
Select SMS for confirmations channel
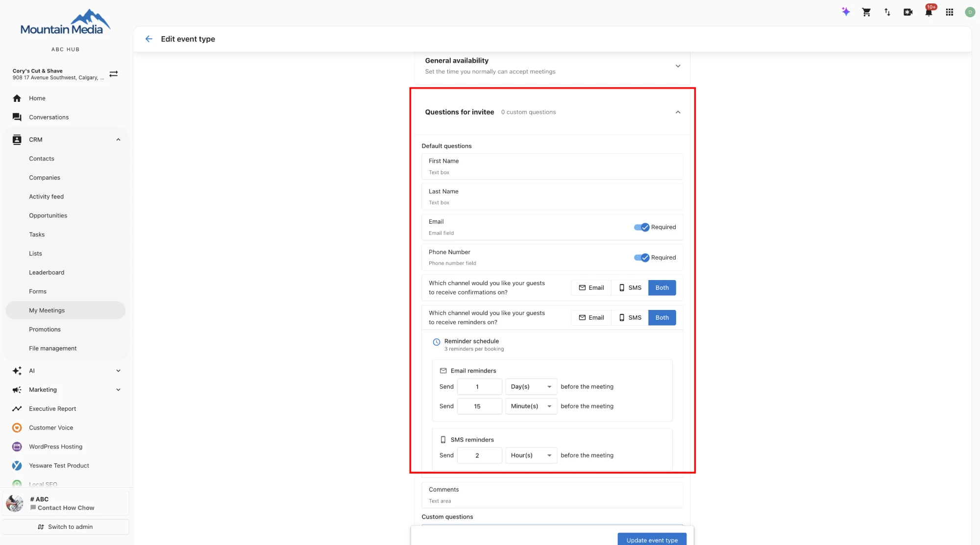tap(630, 288)
